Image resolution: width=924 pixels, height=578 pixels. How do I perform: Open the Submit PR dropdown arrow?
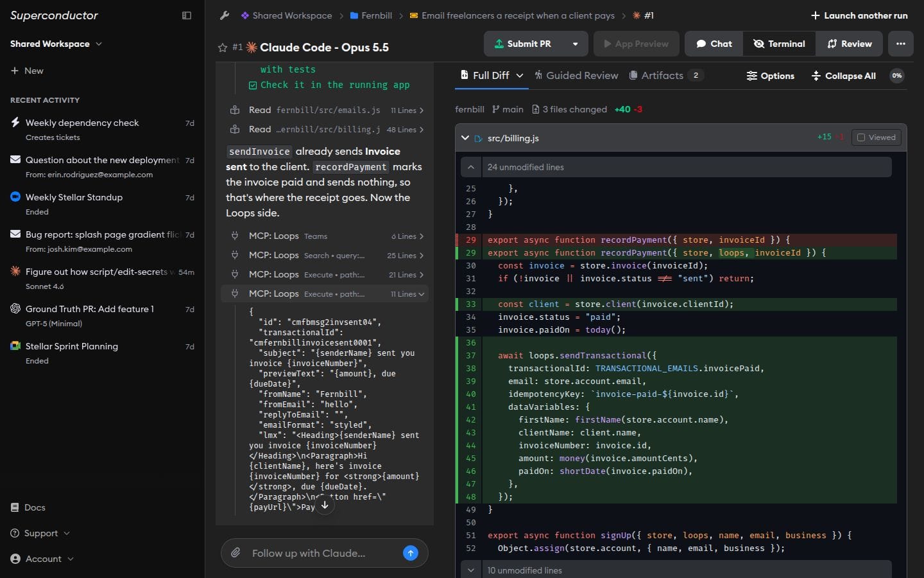pyautogui.click(x=576, y=44)
